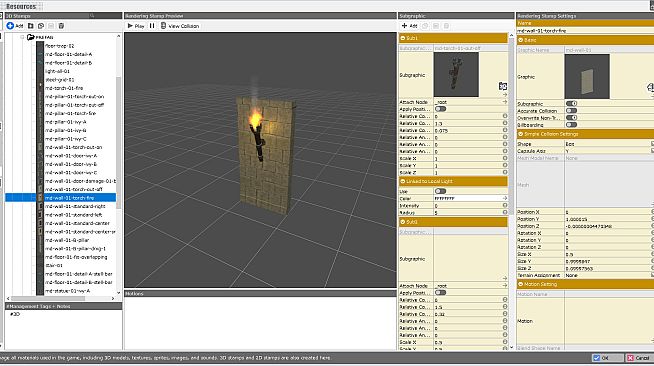Click the Size X value field
654x366 pixels.
(607, 254)
